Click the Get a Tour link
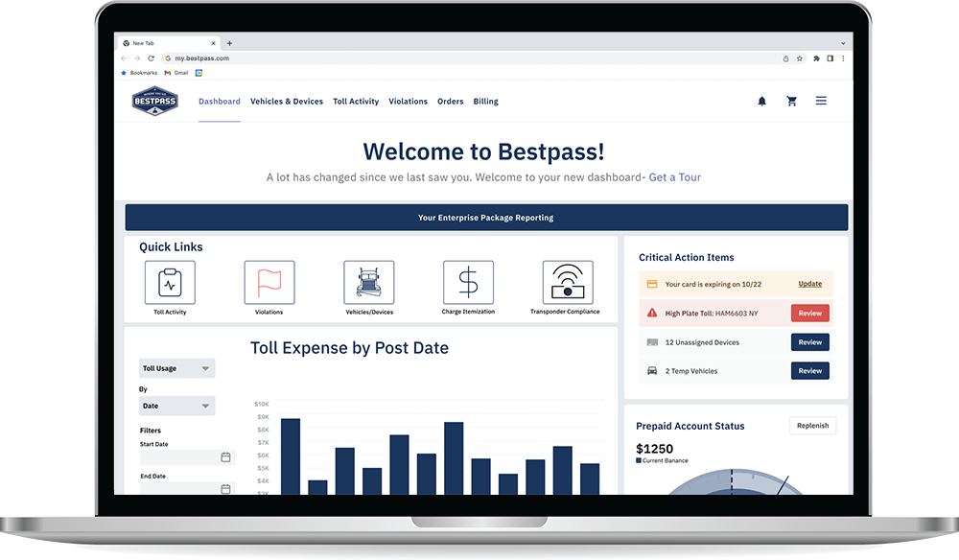 pos(674,177)
